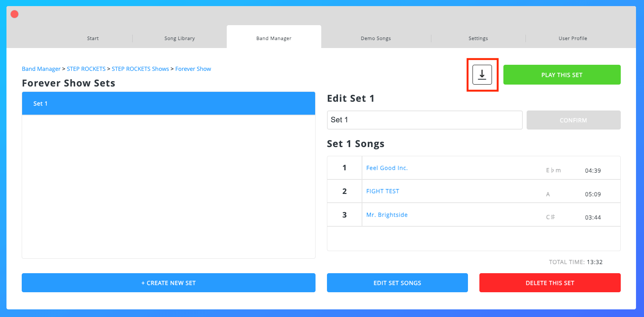Select Set 1 in the sets list
Image resolution: width=644 pixels, height=317 pixels.
tap(168, 103)
